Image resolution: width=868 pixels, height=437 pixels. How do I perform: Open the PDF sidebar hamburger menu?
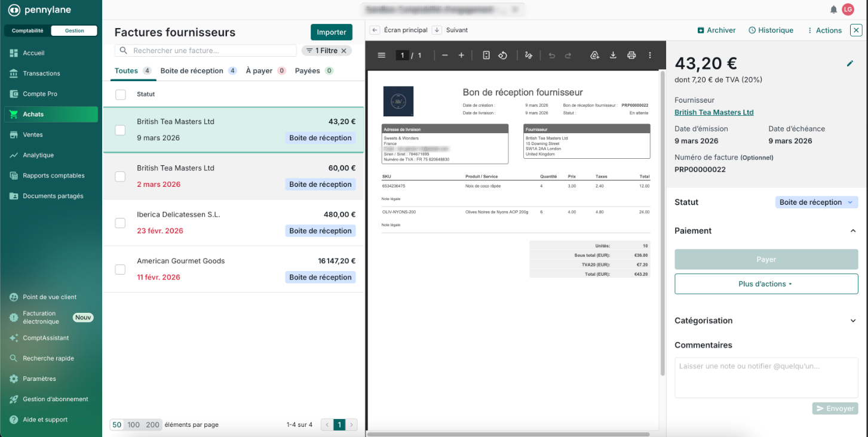382,56
